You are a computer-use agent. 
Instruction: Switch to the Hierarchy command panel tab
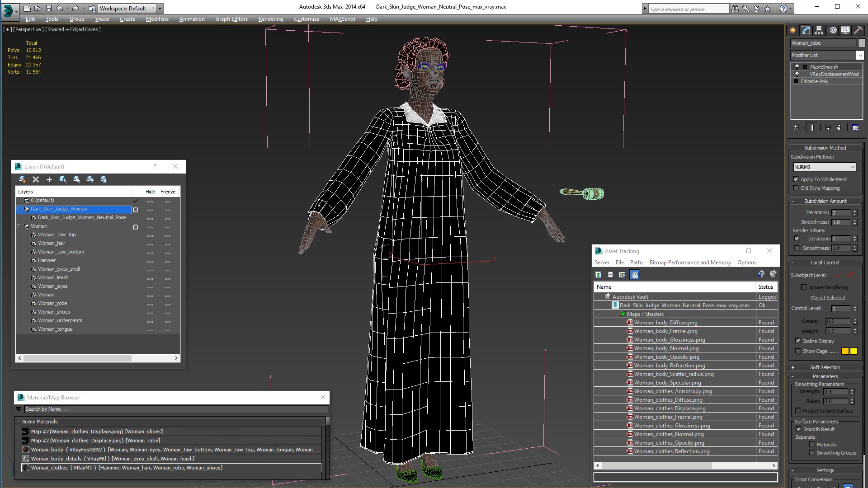pos(819,30)
